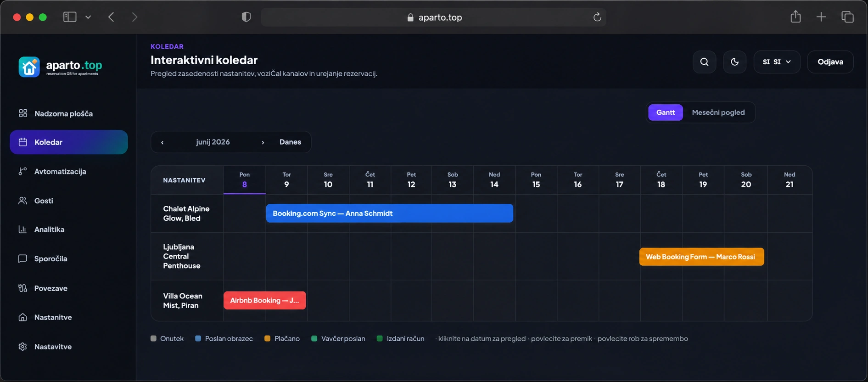This screenshot has width=868, height=382.
Task: Select Pon 8 date column header
Action: tap(245, 180)
